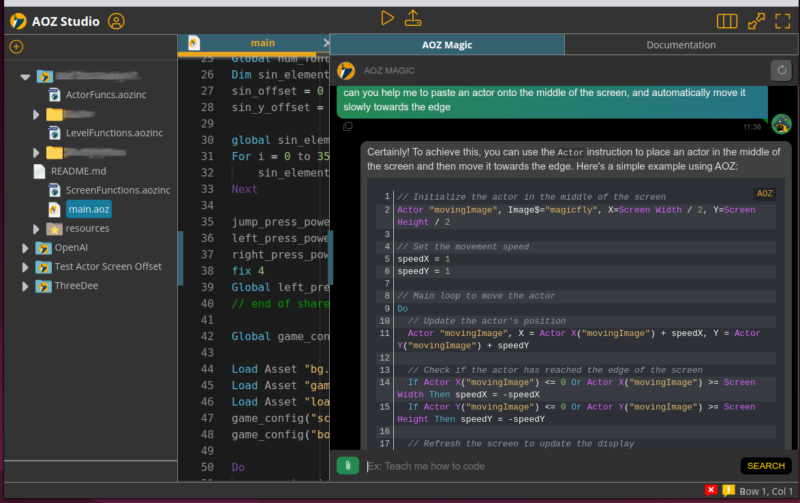This screenshot has height=503, width=800.
Task: Click the ThreeDee project folder icon
Action: click(x=43, y=286)
